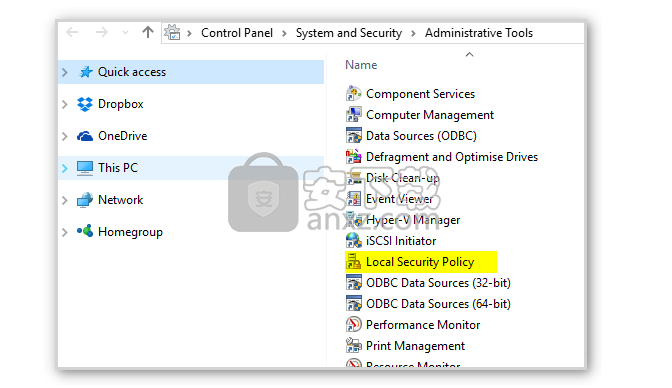The width and height of the screenshot is (672, 388).
Task: Expand Network tree node
Action: (x=65, y=200)
